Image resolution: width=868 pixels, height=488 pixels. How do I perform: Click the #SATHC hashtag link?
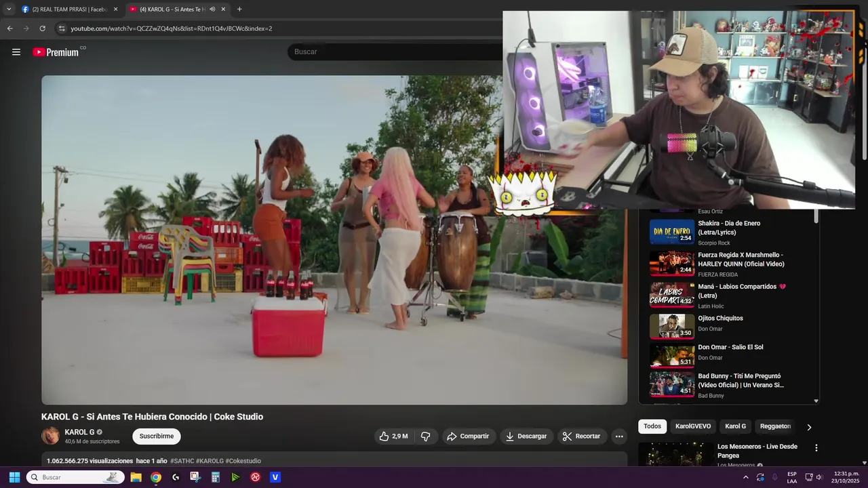click(182, 461)
